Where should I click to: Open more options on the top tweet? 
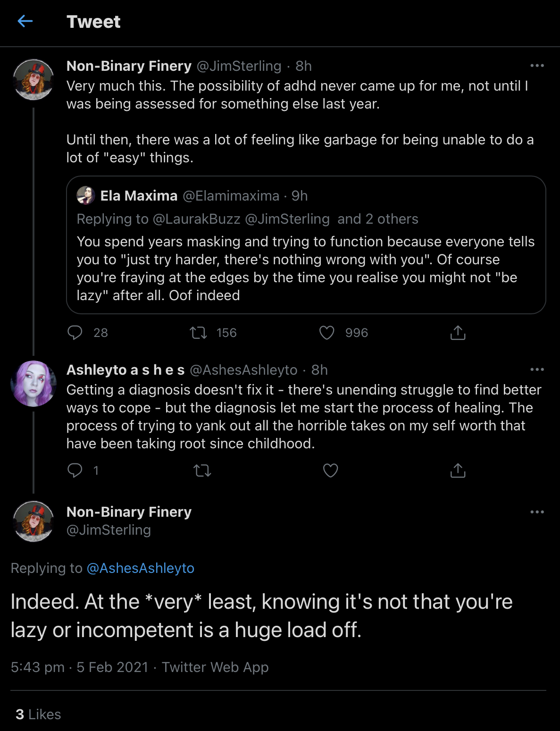(x=537, y=66)
